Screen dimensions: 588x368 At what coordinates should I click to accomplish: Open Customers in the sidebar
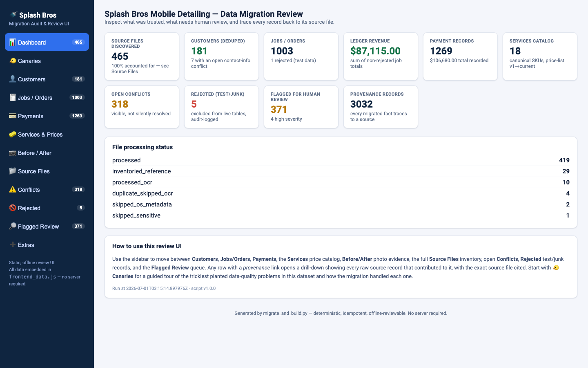(x=47, y=79)
